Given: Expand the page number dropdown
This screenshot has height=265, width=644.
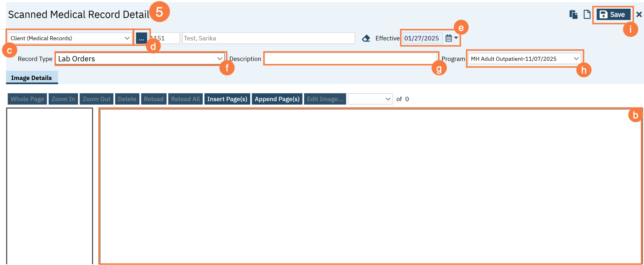Looking at the screenshot, I should (x=370, y=99).
